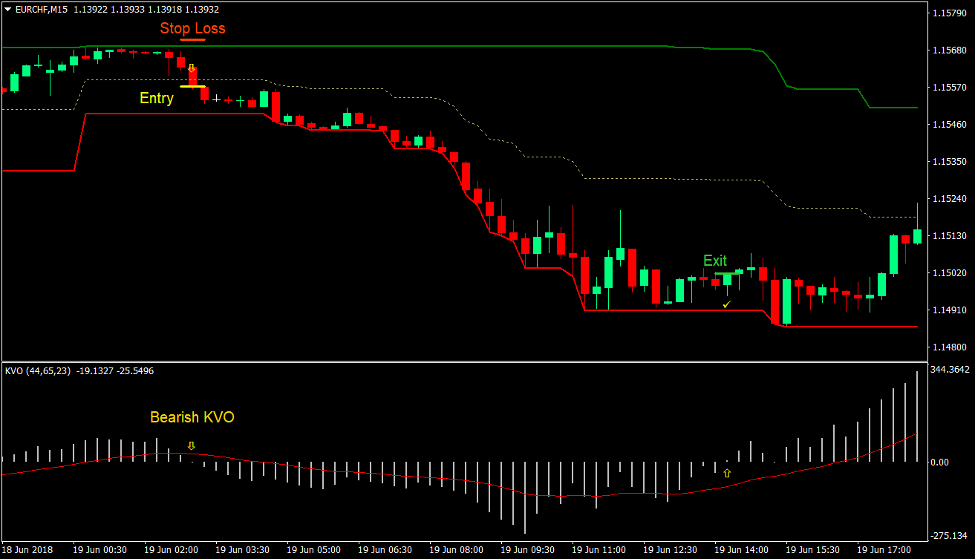Click the EURCHF,M15 symbol label
The image size is (977, 560).
click(41, 9)
